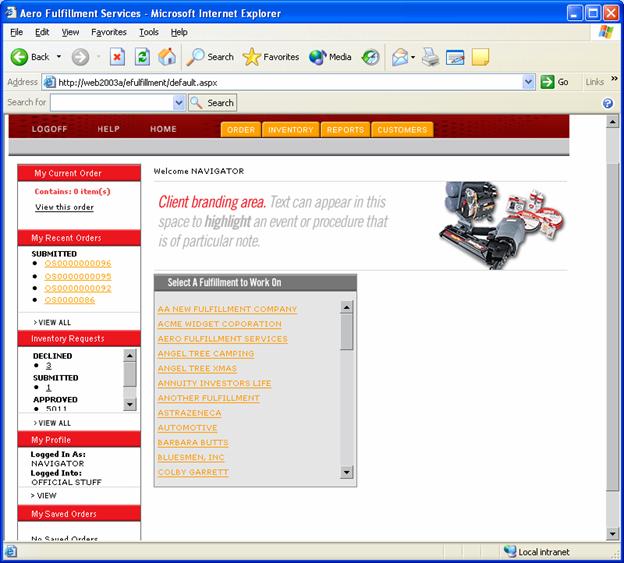Select AERO FULFILLMENT SERVICES
This screenshot has height=563, width=624.
[222, 339]
